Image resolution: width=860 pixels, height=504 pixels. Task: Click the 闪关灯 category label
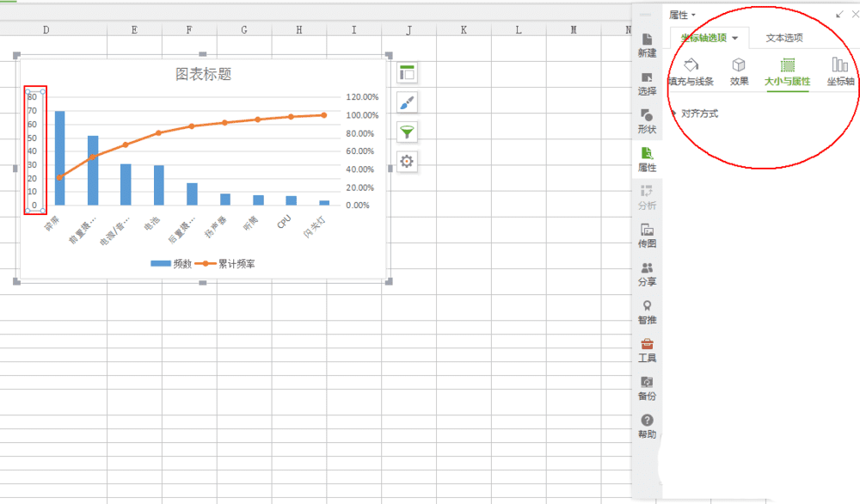pyautogui.click(x=314, y=227)
